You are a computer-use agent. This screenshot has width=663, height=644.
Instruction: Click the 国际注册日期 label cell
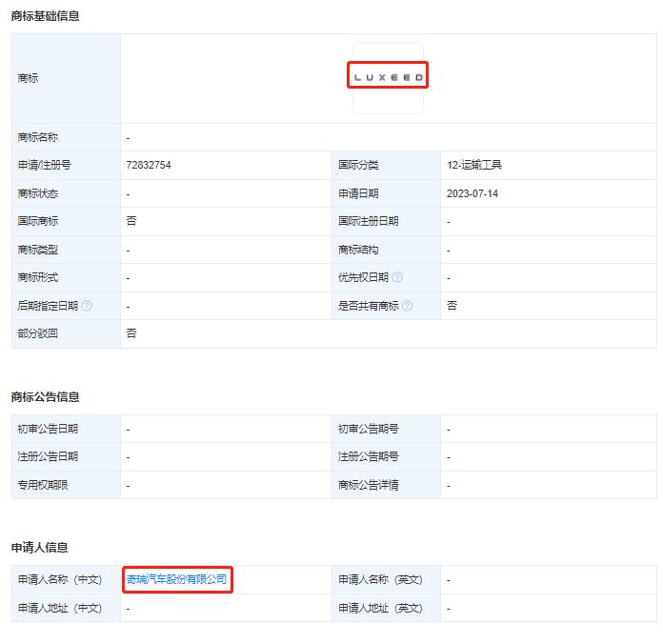point(386,221)
